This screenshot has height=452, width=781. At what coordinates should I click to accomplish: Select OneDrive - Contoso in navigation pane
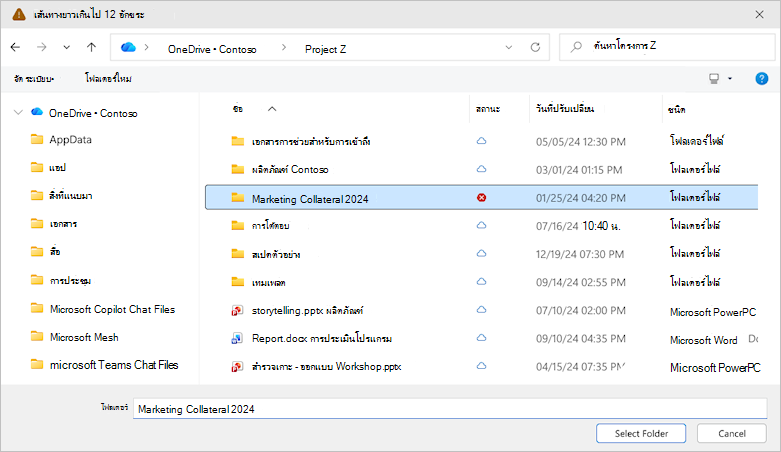pos(93,113)
